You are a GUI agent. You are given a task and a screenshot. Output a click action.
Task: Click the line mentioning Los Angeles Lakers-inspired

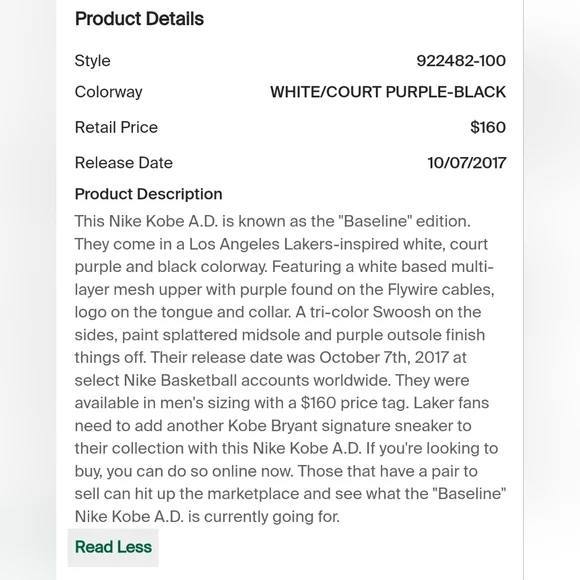point(281,244)
